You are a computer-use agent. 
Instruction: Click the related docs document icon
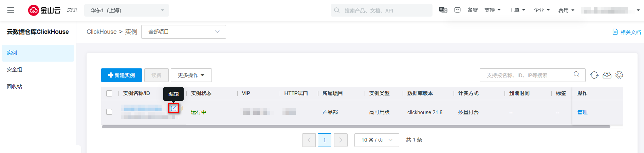615,32
